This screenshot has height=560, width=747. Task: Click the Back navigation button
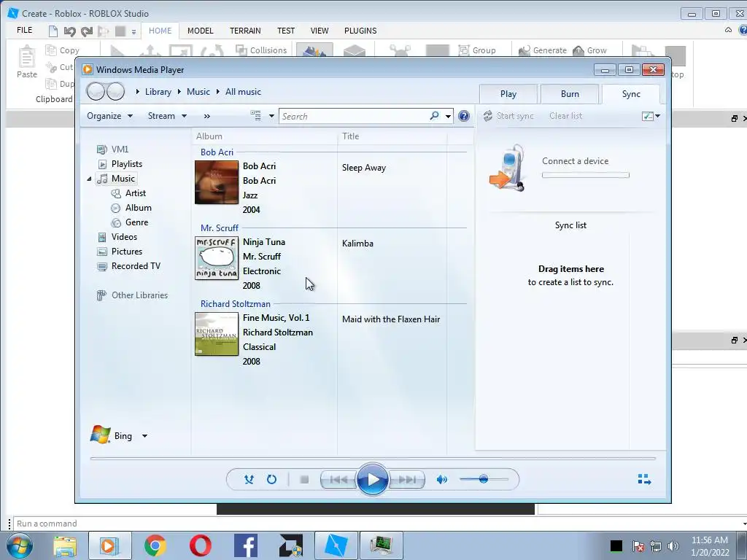[96, 91]
